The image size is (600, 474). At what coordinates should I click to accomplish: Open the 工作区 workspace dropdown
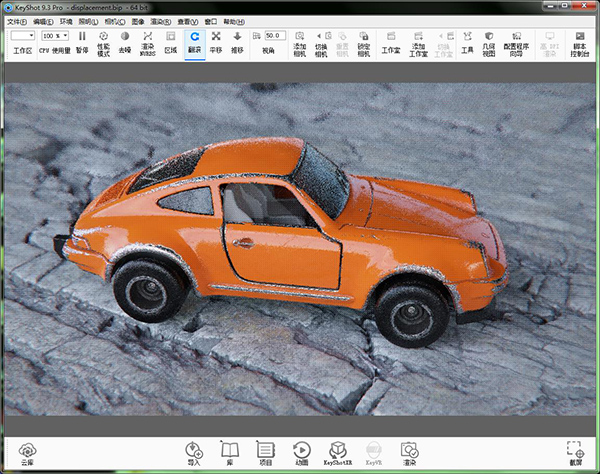pos(22,36)
